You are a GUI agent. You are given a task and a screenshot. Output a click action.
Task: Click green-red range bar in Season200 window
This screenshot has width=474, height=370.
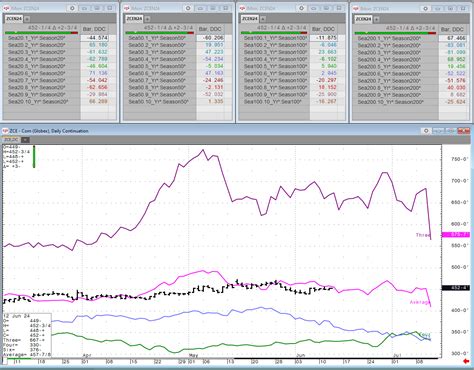[x=395, y=33]
